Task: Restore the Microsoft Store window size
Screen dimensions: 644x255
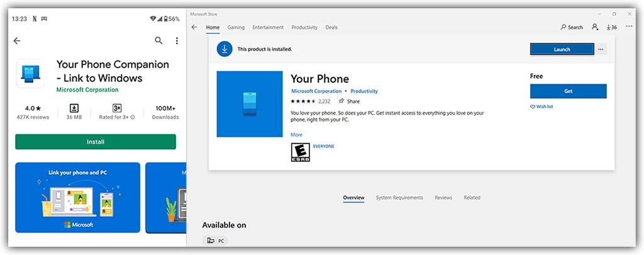Action: [614, 14]
